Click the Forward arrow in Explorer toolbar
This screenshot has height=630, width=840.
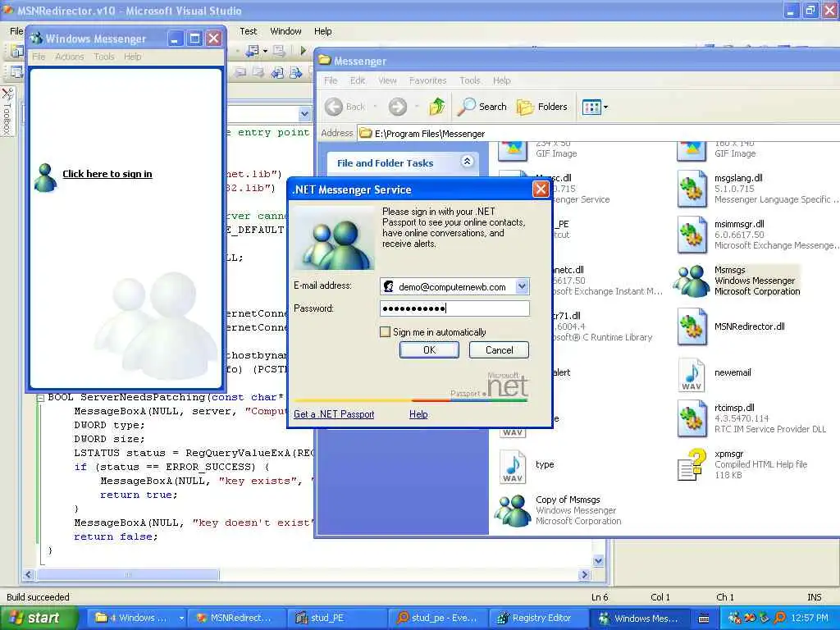pos(398,107)
